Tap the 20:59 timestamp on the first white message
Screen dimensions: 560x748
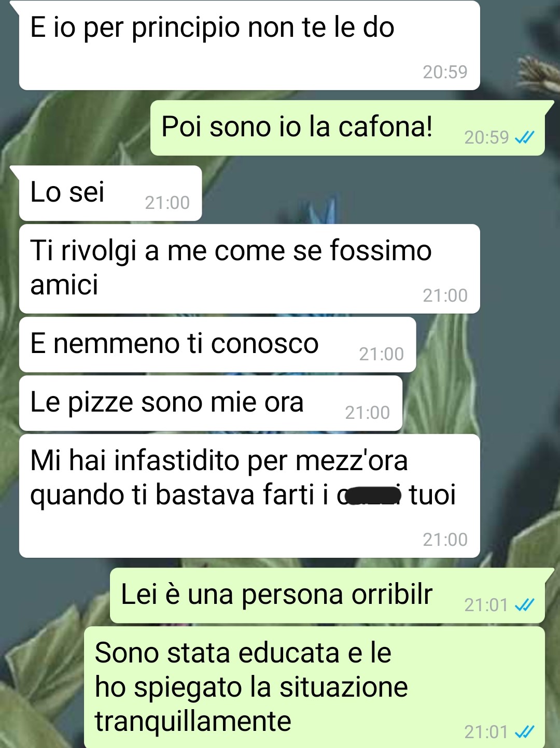(x=445, y=72)
